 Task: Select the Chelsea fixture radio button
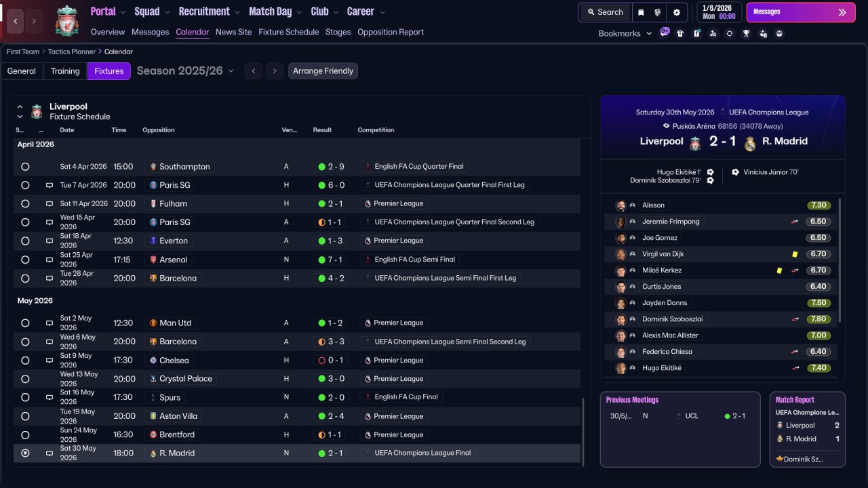pyautogui.click(x=25, y=361)
